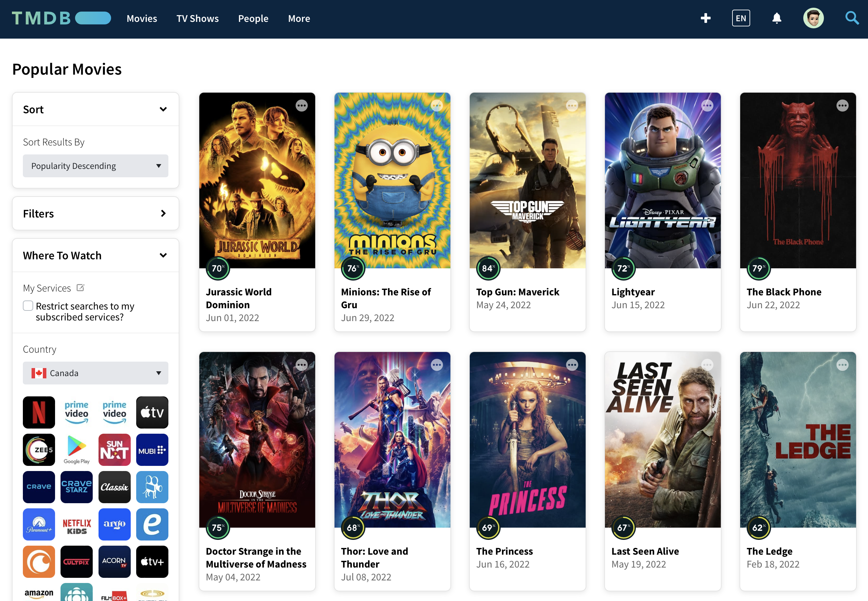Click the Last Seen Alive poster thumbnail
868x601 pixels.
pyautogui.click(x=663, y=439)
